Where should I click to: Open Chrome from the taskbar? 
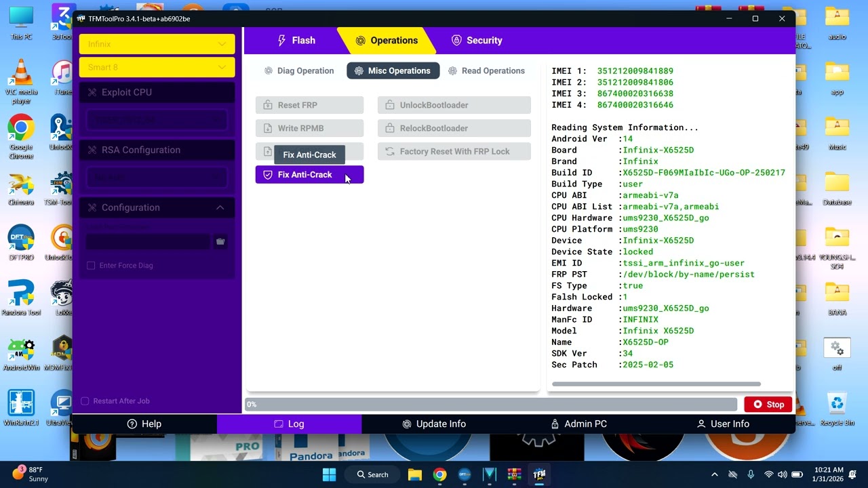tap(440, 474)
